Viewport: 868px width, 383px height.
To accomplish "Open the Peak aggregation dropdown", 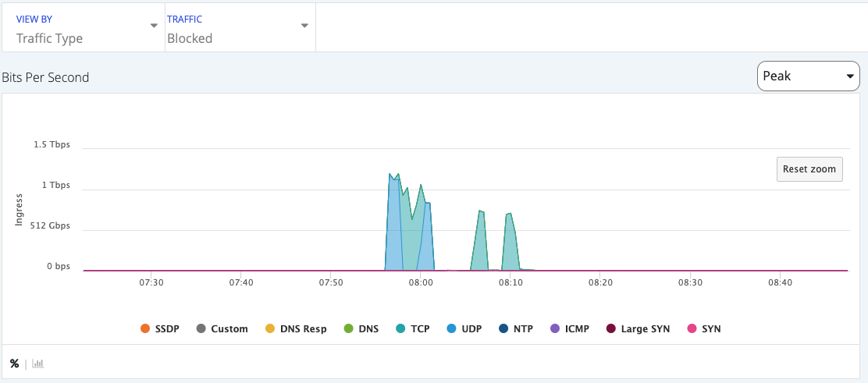I will tap(808, 76).
